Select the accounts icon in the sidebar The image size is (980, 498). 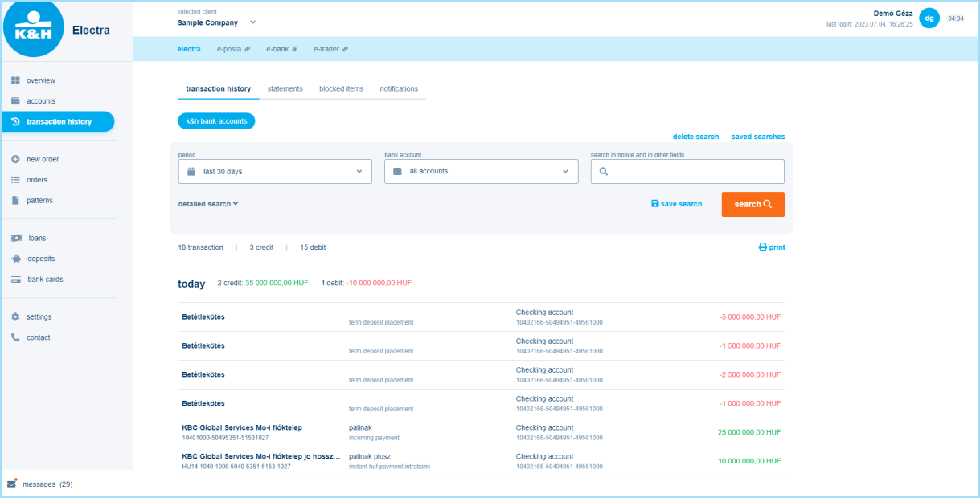pos(16,100)
